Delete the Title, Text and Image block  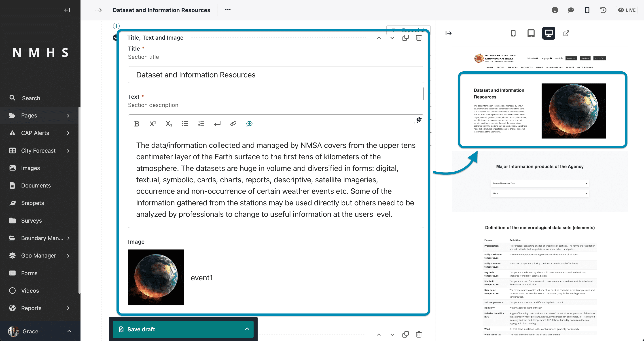pyautogui.click(x=419, y=38)
